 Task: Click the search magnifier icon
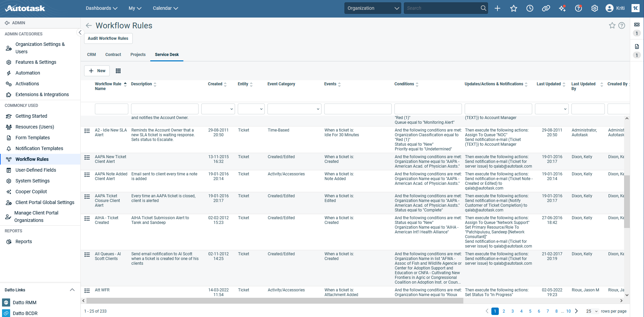click(x=484, y=8)
